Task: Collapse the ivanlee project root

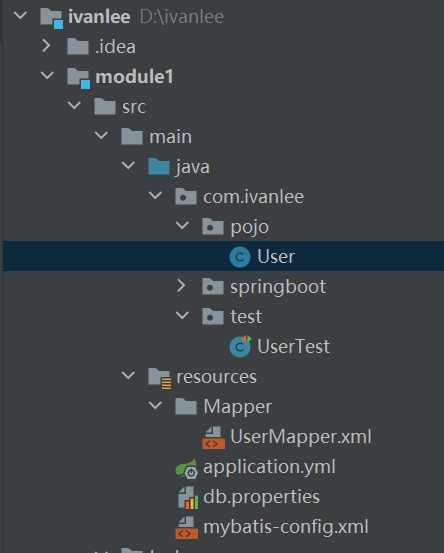Action: tap(20, 15)
